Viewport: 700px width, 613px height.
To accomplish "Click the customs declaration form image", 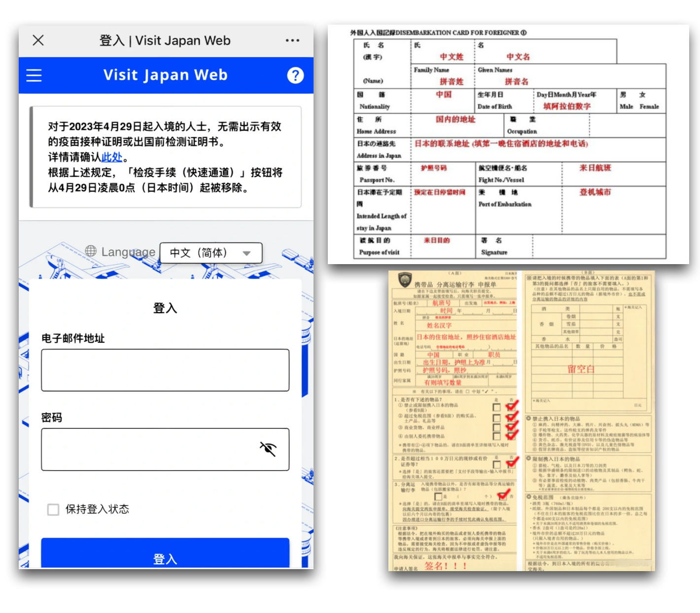I will coord(522,421).
